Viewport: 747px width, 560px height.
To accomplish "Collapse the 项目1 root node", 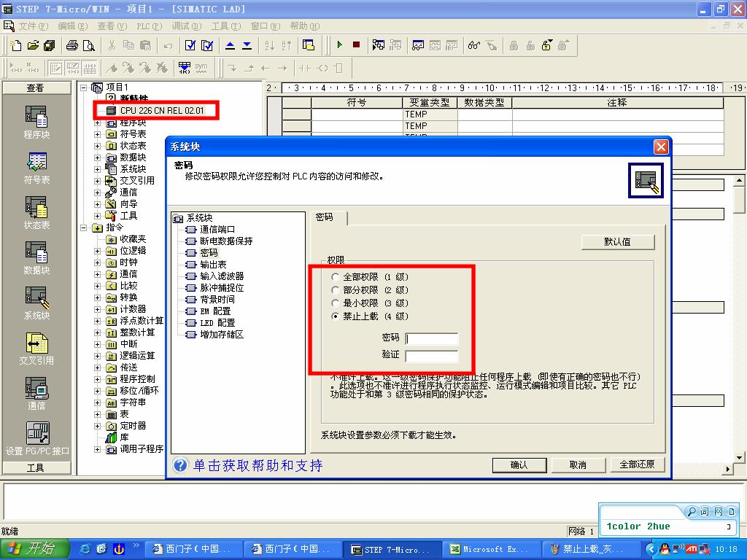I will pyautogui.click(x=83, y=87).
